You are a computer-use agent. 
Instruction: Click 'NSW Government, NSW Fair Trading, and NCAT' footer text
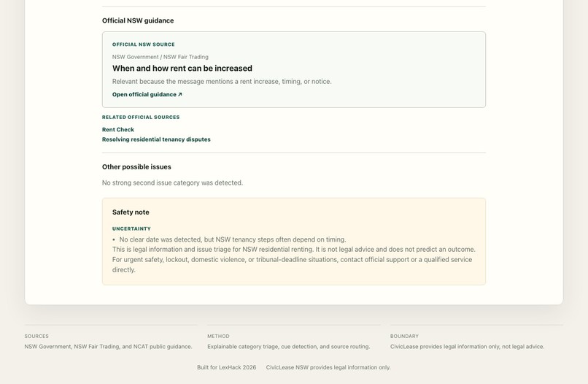click(x=108, y=347)
